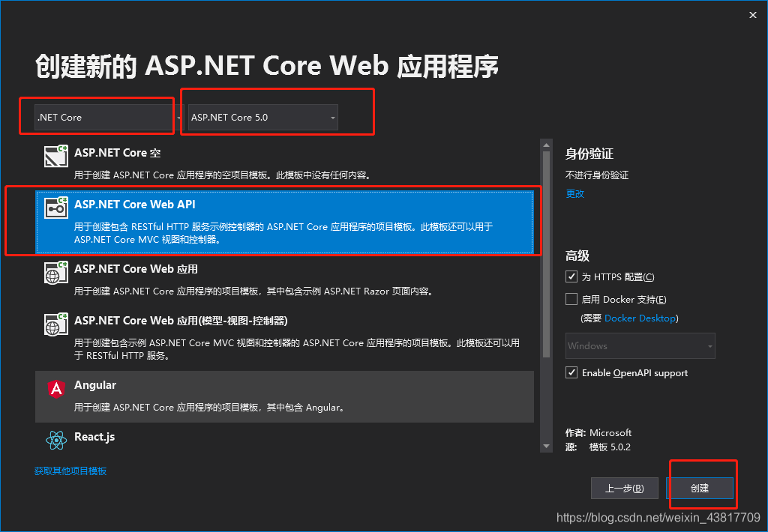The width and height of the screenshot is (768, 532).
Task: Open the Docker Desktop link
Action: 640,318
